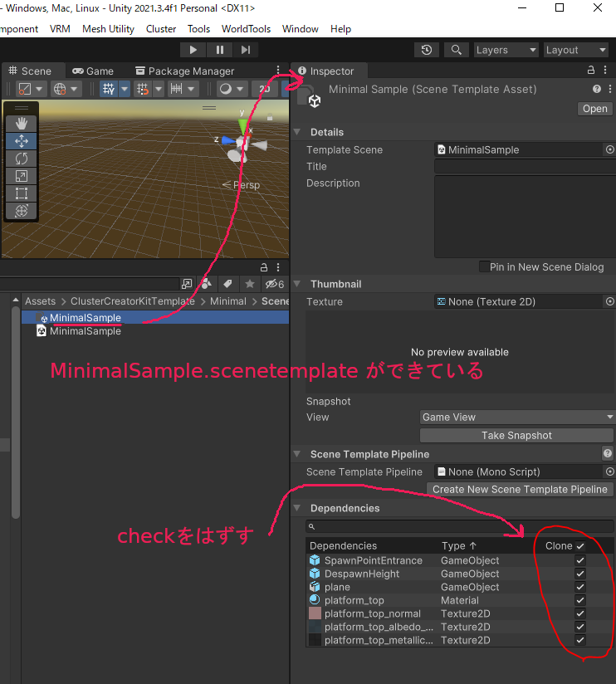This screenshot has height=684, width=616.
Task: Click the Take Snapshot button
Action: [517, 435]
